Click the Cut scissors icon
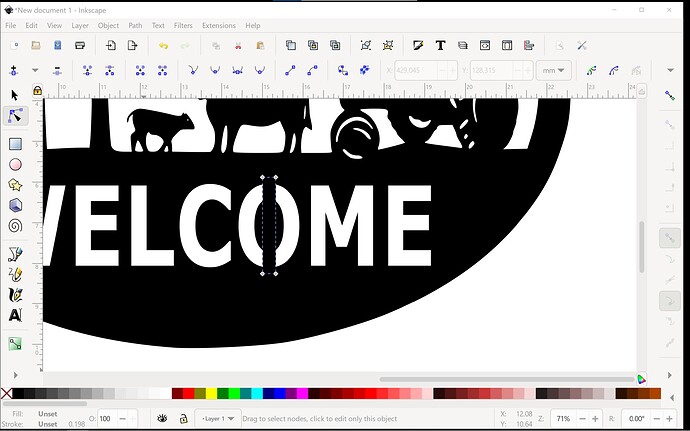The height and width of the screenshot is (431, 690). click(238, 45)
